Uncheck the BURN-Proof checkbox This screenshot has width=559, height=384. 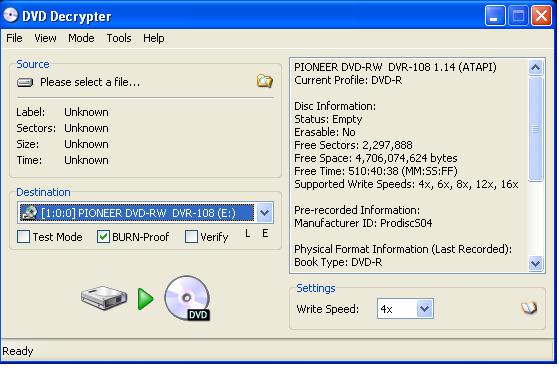(103, 237)
